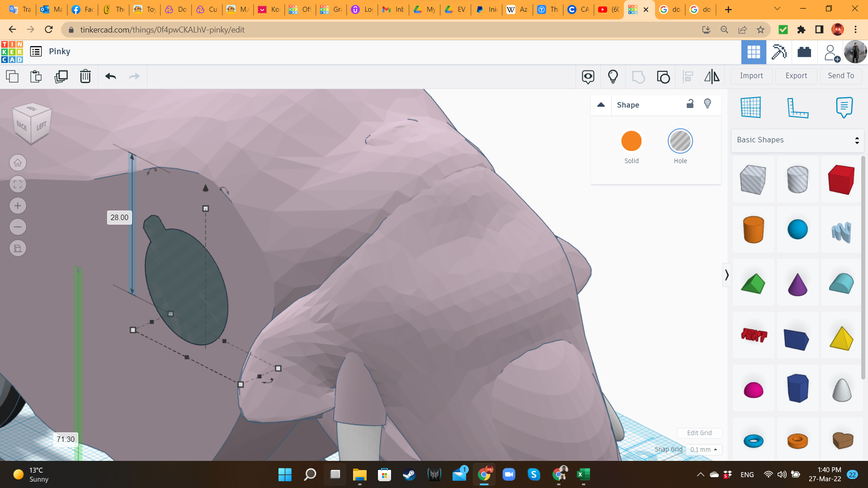Screen dimensions: 868x488
Task: Open the Notes tool
Action: pos(844,108)
